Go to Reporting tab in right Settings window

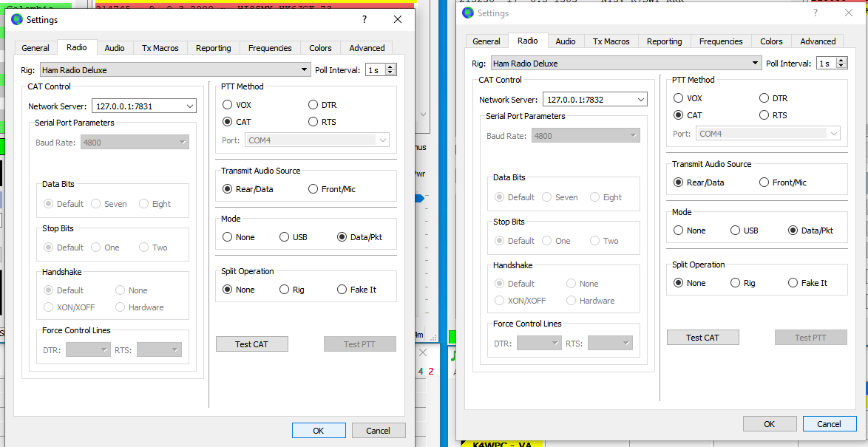pos(664,41)
